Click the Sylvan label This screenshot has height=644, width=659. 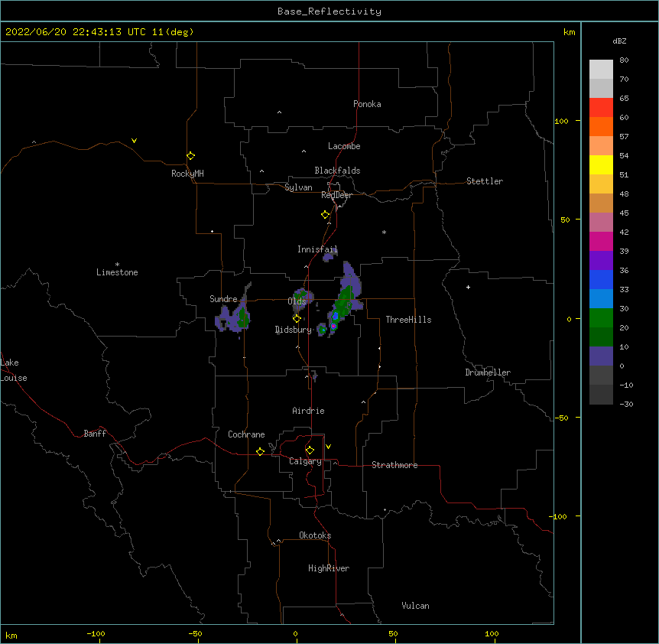(298, 187)
